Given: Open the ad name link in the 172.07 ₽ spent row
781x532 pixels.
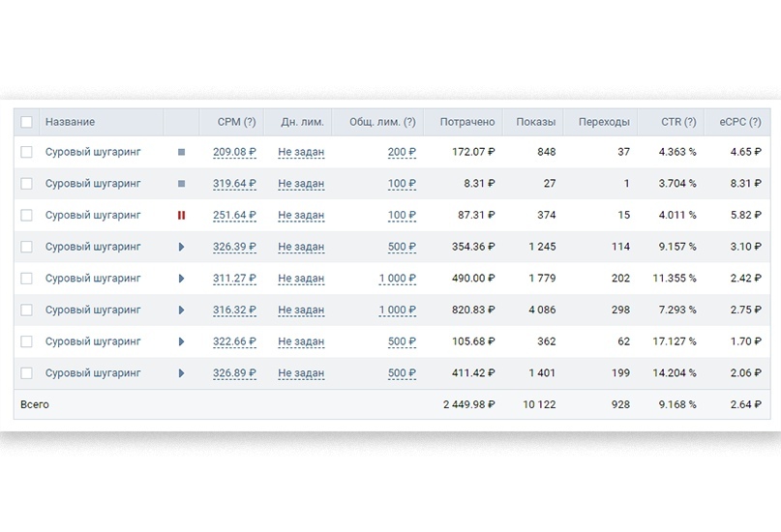Looking at the screenshot, I should coord(93,152).
